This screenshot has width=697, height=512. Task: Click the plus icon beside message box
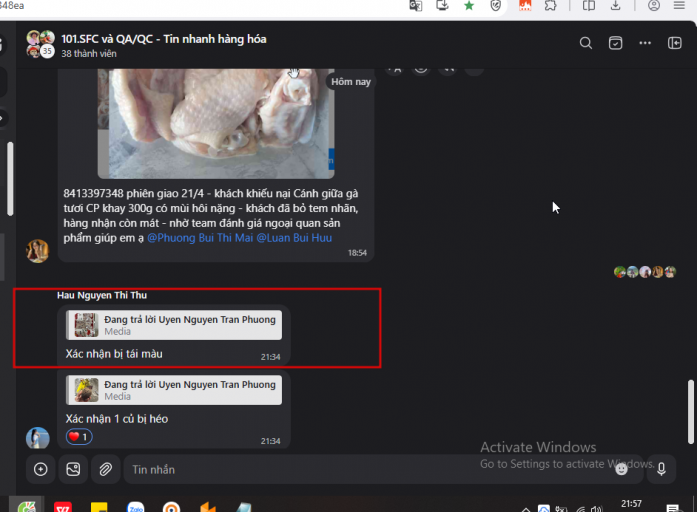(40, 469)
